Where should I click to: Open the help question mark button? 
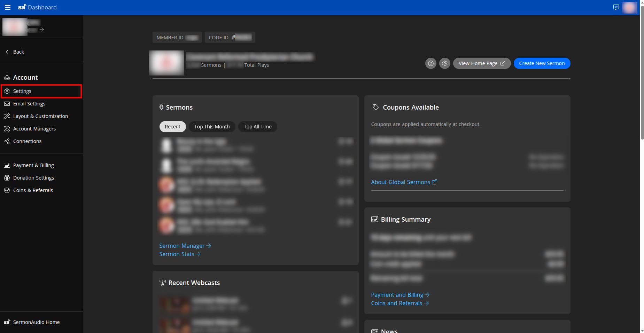pos(431,63)
